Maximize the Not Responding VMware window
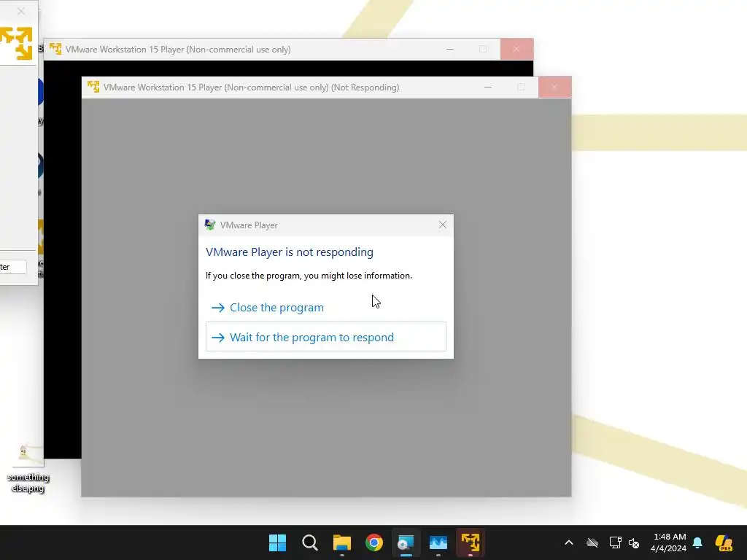747x560 pixels. point(521,87)
